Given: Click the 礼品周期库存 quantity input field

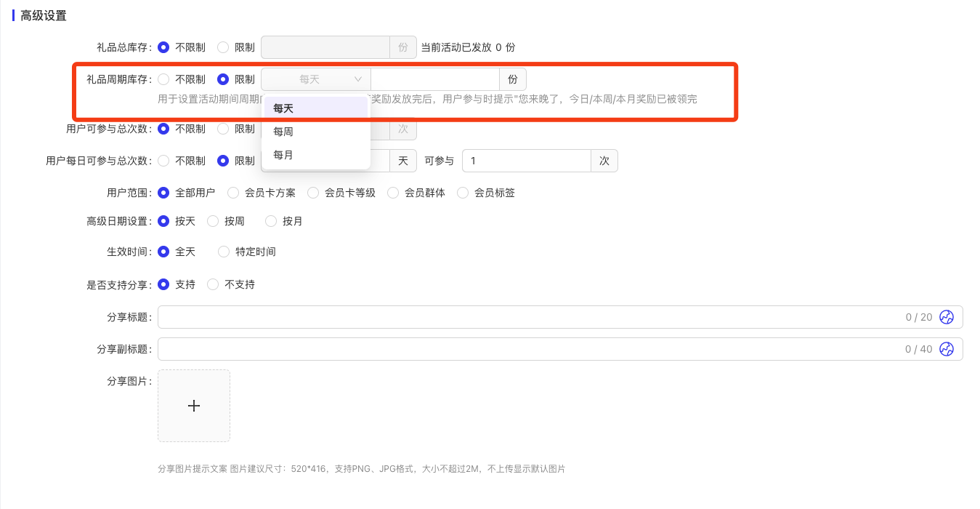Looking at the screenshot, I should (x=435, y=79).
